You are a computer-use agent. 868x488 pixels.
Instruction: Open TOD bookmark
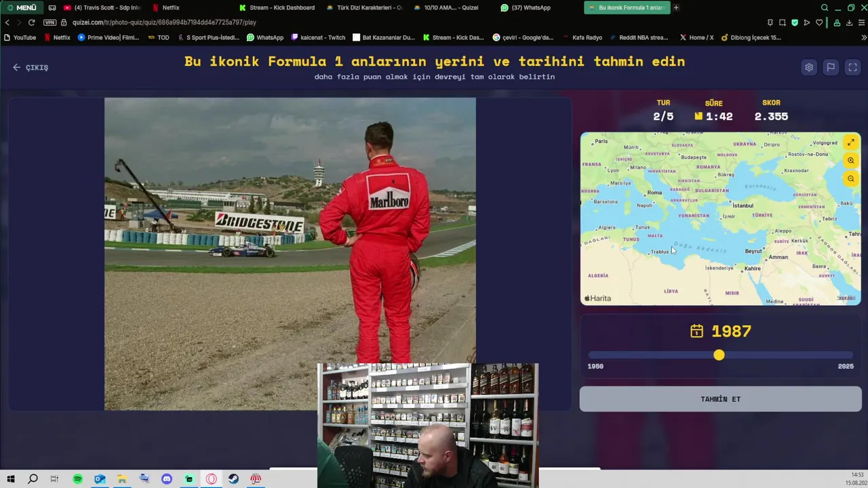coord(159,37)
